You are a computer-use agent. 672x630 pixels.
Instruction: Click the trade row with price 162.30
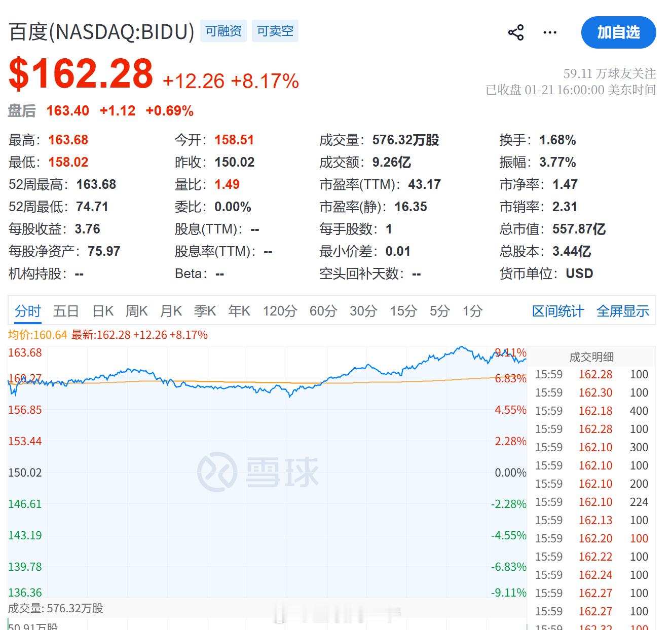pyautogui.click(x=591, y=393)
